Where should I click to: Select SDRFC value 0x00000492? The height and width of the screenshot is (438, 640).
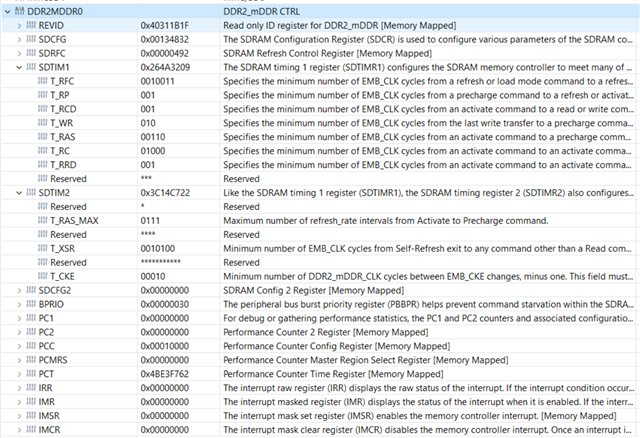click(x=164, y=53)
